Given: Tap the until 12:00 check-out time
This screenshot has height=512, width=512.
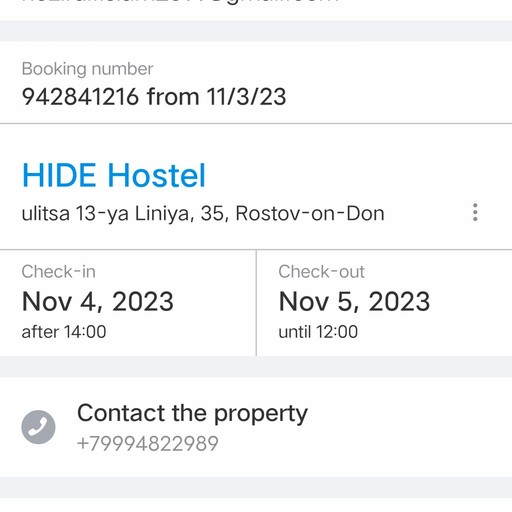Looking at the screenshot, I should point(318,332).
